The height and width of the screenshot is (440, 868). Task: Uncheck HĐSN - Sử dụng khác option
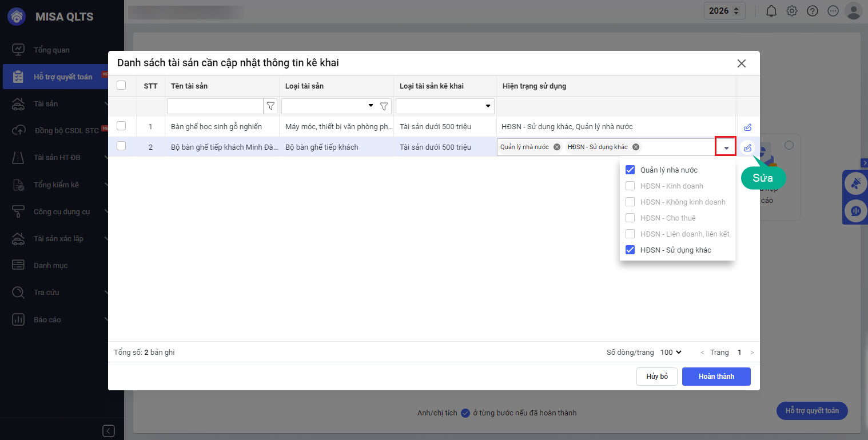coord(630,250)
